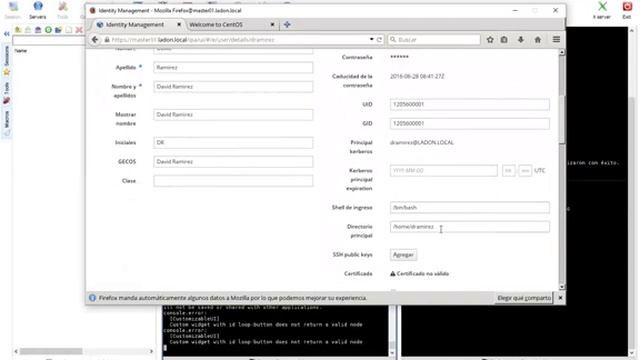Click the X server icon in MobaXterm
Screen dimensions: 640x360
click(602, 9)
